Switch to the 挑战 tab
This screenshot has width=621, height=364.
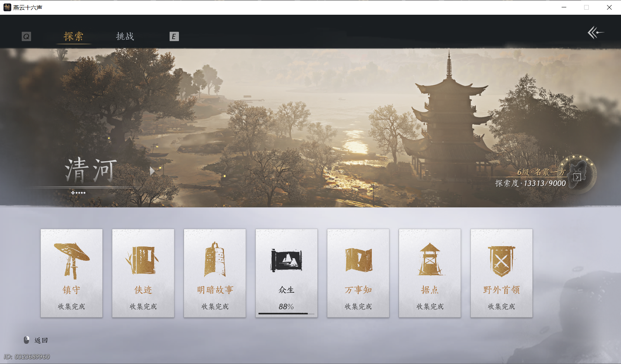click(x=125, y=36)
